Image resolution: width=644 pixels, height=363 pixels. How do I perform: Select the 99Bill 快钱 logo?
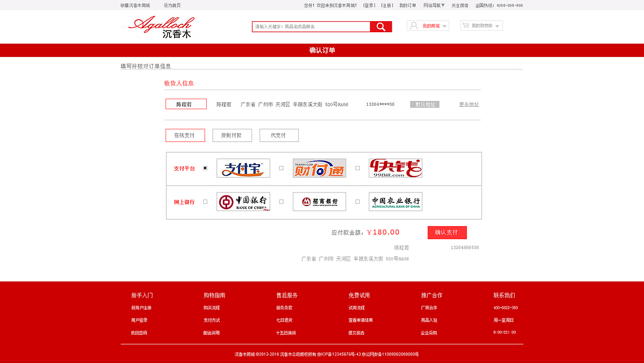click(395, 168)
